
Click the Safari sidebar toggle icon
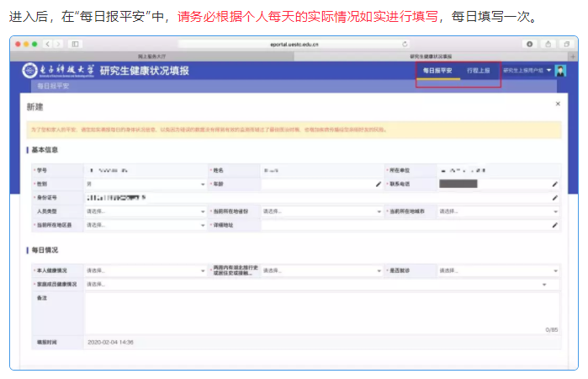click(75, 43)
